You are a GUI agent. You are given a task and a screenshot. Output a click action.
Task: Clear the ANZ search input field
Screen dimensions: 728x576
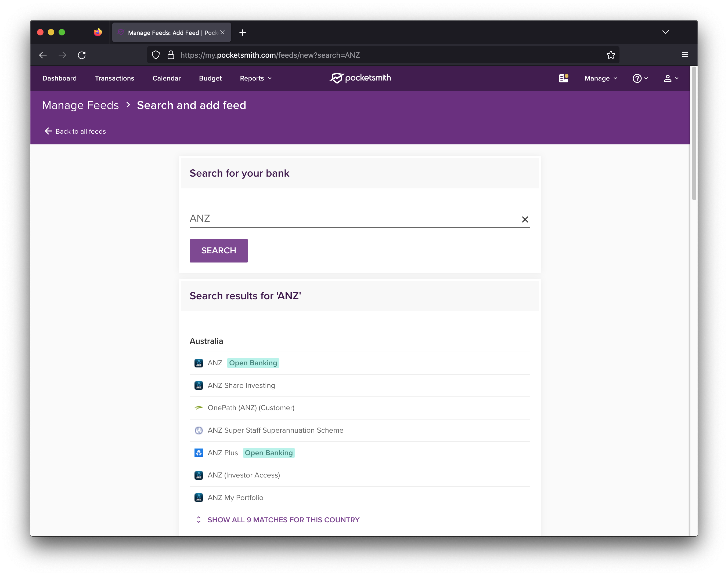[525, 218]
